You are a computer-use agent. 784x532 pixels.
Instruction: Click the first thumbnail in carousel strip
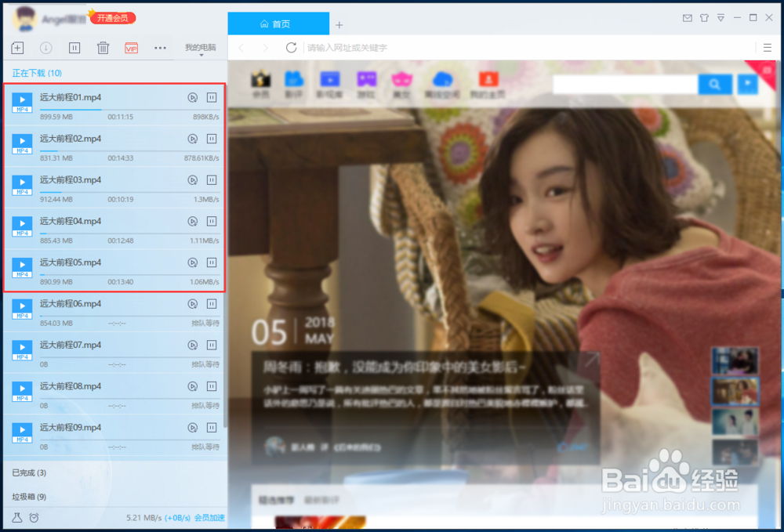pos(735,360)
